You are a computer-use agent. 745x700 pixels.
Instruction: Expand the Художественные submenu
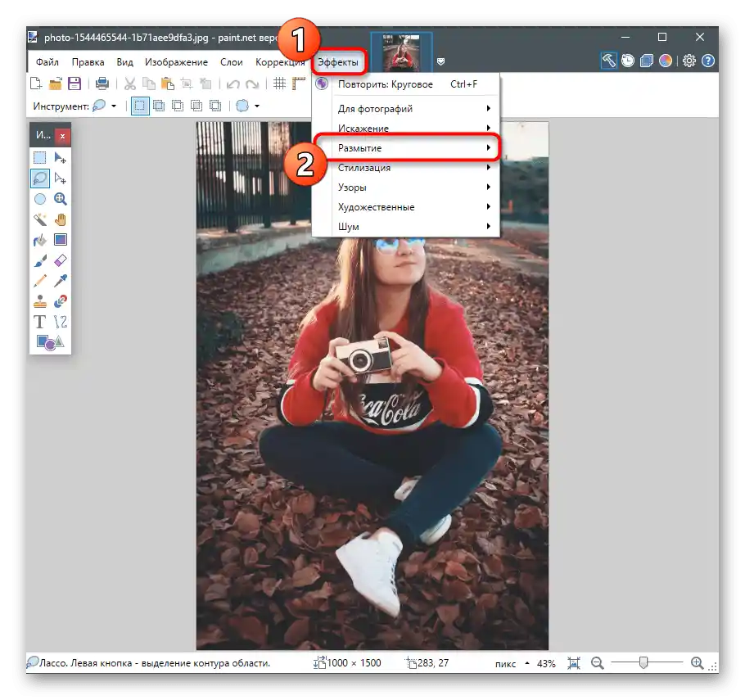click(406, 206)
